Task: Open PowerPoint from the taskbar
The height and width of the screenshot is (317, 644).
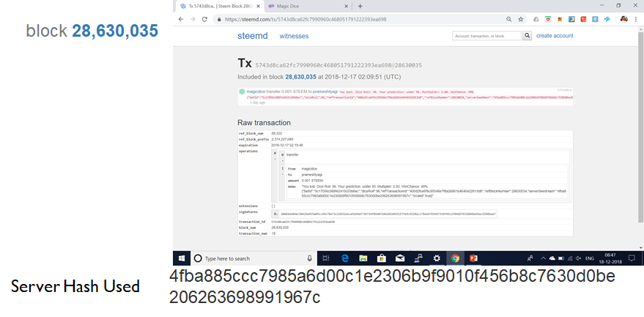Action: click(473, 258)
